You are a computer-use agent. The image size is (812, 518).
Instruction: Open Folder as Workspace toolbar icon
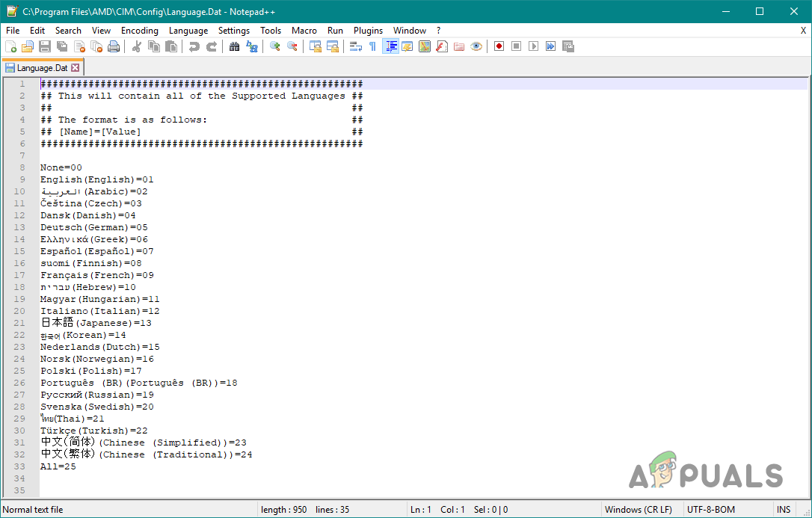tap(459, 46)
